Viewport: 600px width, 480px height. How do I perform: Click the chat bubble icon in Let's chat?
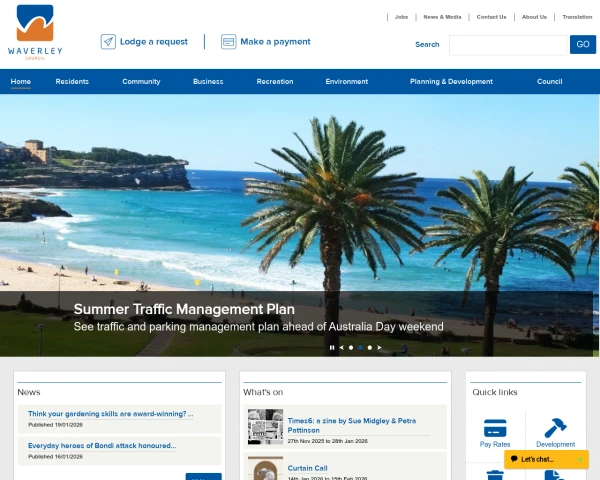point(514,459)
